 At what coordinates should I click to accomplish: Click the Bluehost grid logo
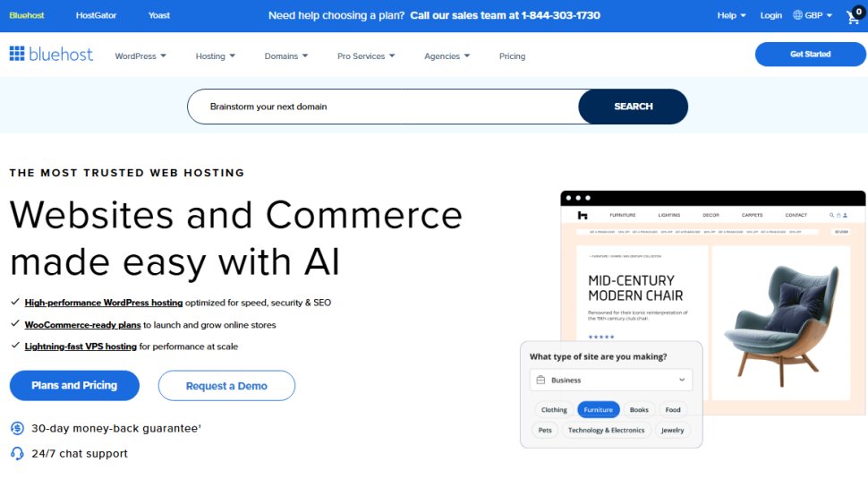pos(17,53)
